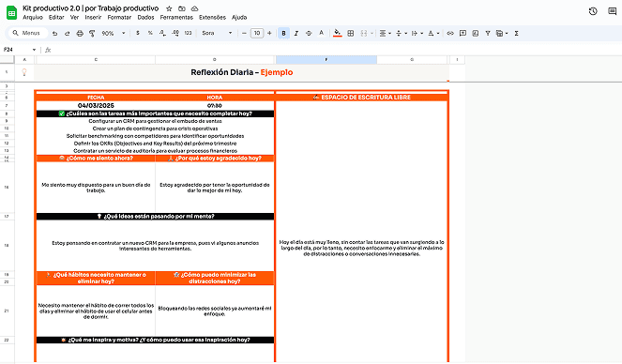Open the comments panel icon
This screenshot has height=364, width=622.
coord(612,11)
